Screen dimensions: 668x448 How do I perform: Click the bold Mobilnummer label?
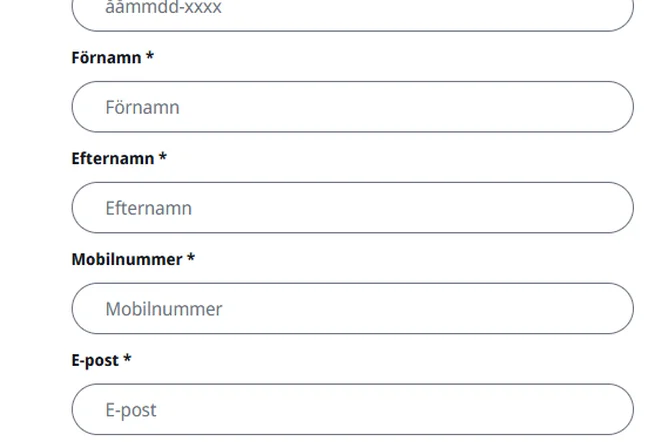click(x=127, y=260)
